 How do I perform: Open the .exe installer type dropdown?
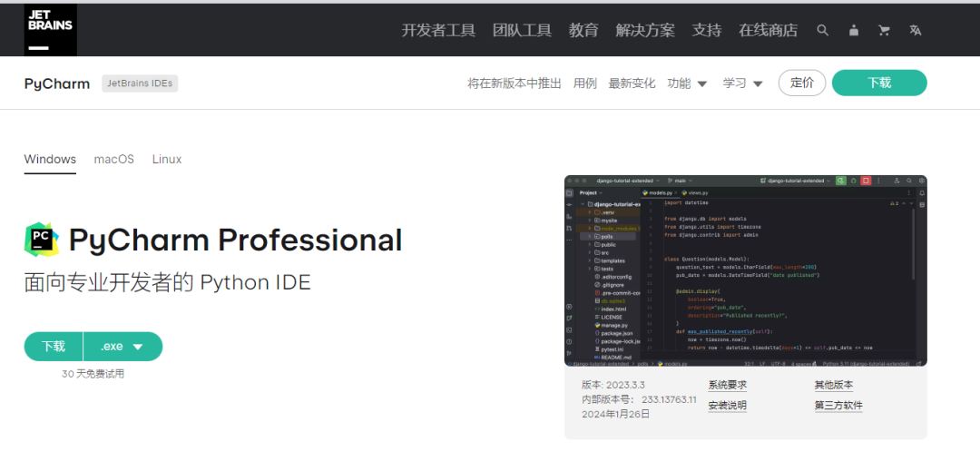coord(122,347)
